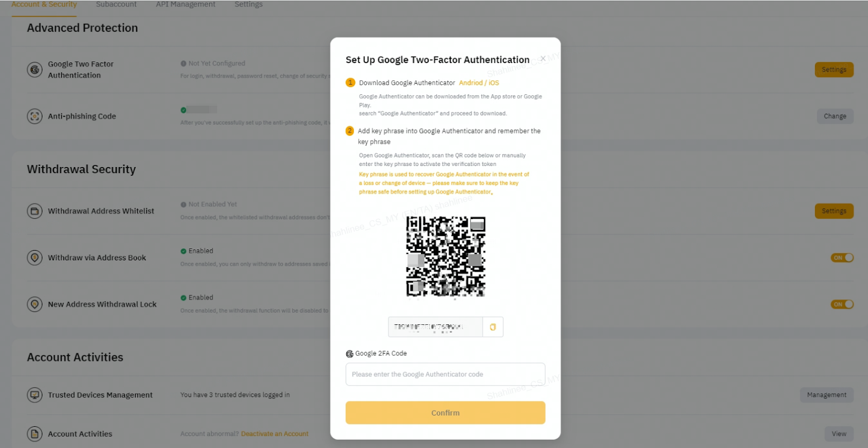Copy the key phrase with copy icon
This screenshot has height=448, width=868.
click(x=493, y=327)
